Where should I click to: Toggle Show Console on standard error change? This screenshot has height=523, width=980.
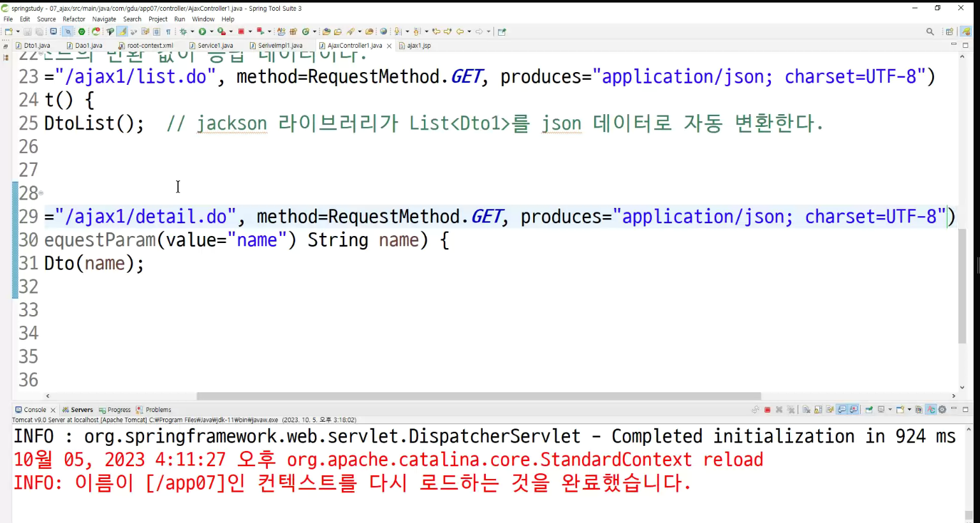(854, 409)
